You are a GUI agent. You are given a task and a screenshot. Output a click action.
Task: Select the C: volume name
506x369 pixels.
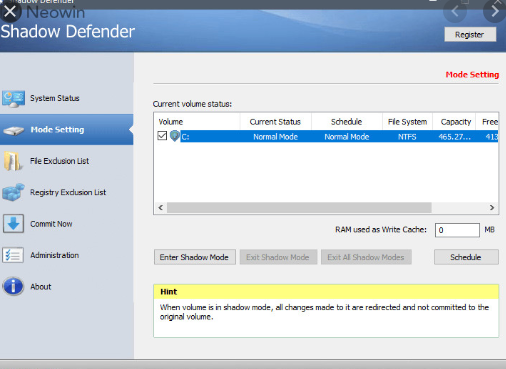pos(185,137)
